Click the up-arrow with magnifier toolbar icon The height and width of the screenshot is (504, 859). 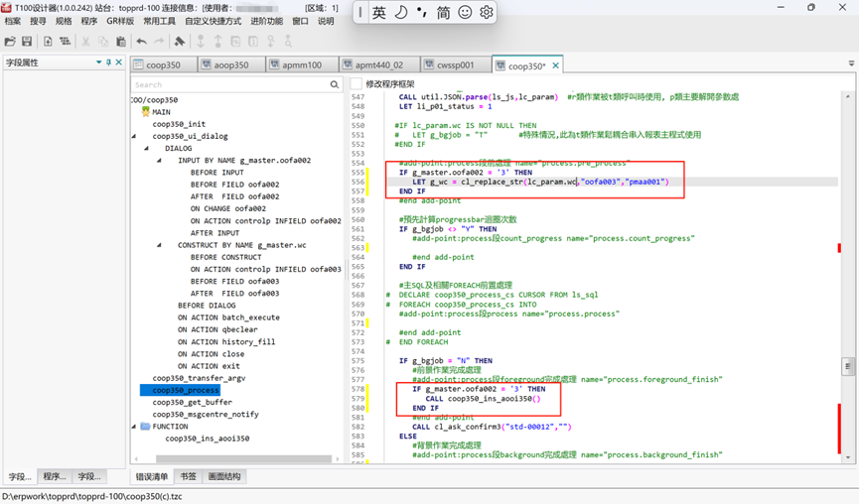coord(288,41)
